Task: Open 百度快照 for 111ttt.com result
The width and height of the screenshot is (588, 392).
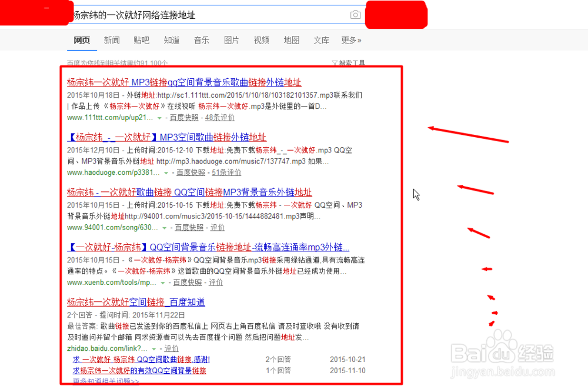Action: tap(184, 118)
